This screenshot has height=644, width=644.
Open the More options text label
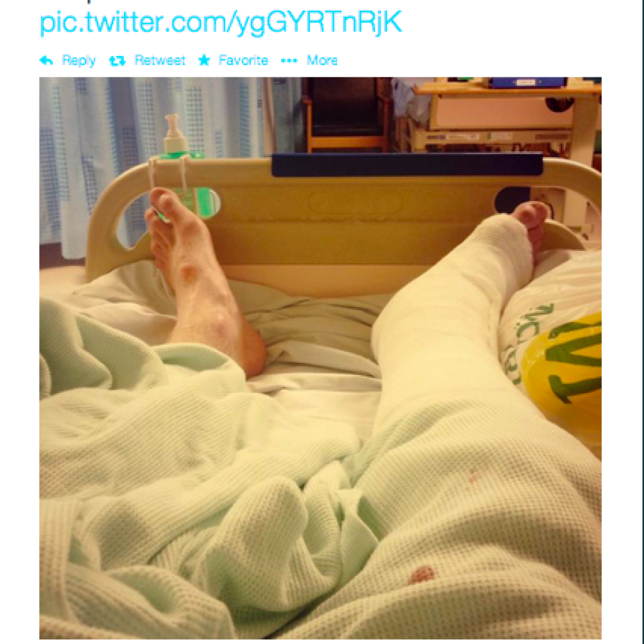click(323, 60)
